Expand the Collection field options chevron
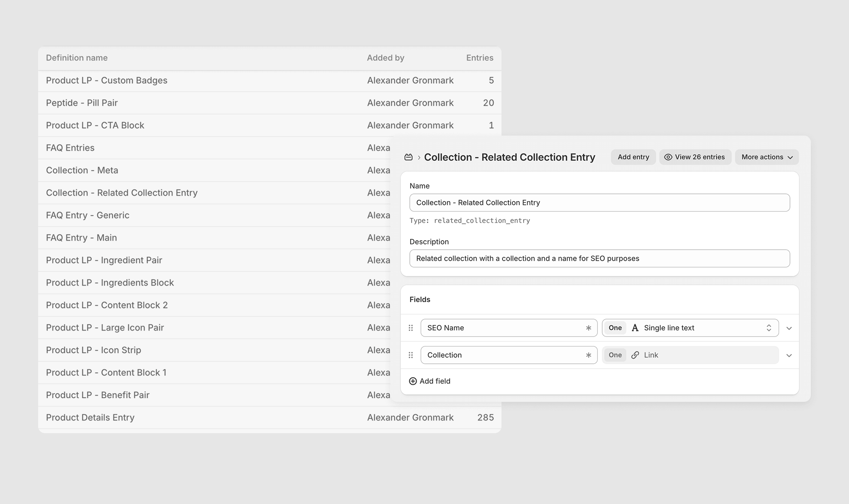 point(789,356)
